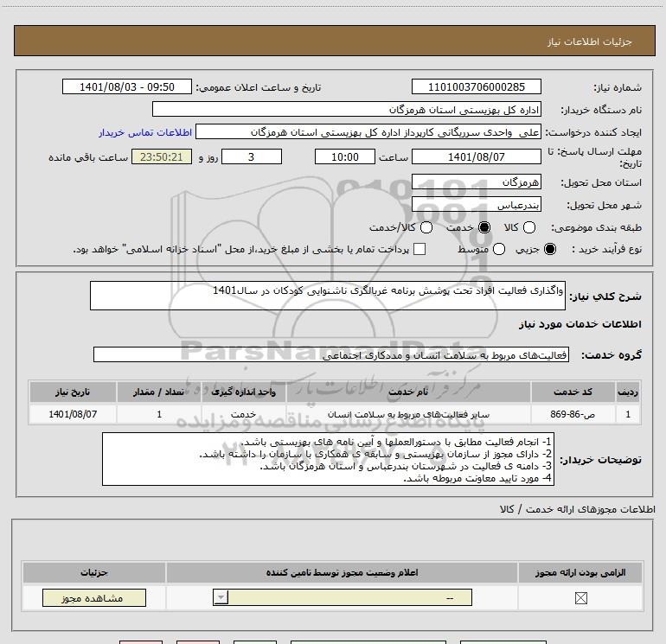Click the الزامی بودن ارائه مجوز header
Image resolution: width=666 pixels, height=644 pixels.
tap(580, 572)
